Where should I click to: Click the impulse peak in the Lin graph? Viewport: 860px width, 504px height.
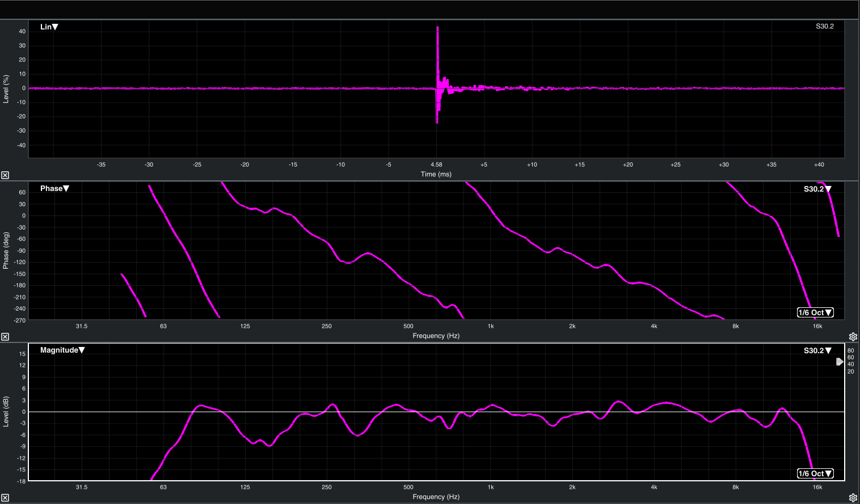(437, 28)
